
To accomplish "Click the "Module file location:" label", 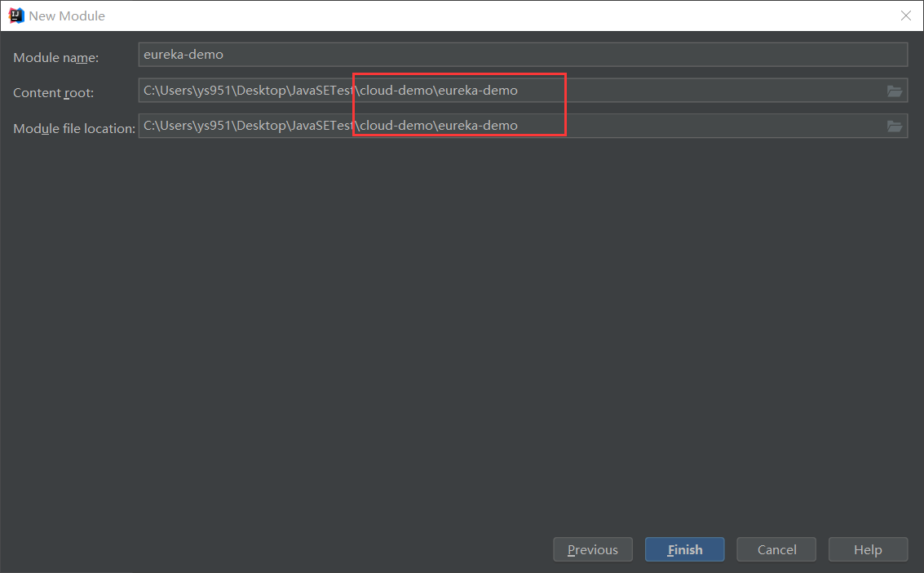I will point(74,128).
